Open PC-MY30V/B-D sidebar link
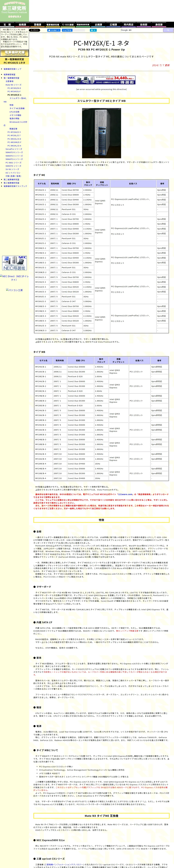The width and height of the screenshot is (174, 868). 14,88
